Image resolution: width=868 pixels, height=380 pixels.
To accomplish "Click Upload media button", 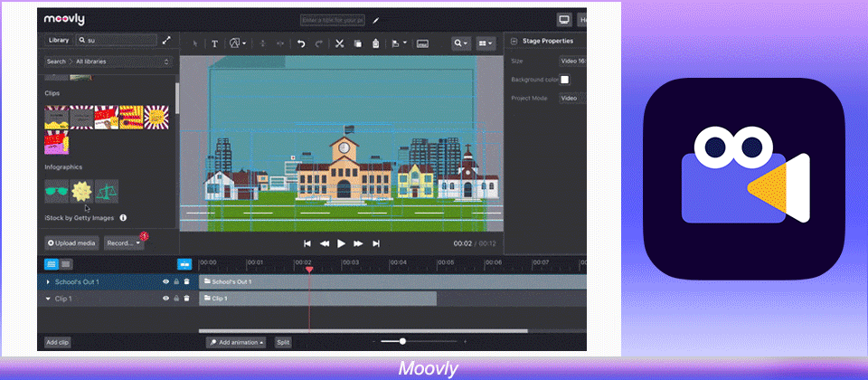I will pos(72,242).
